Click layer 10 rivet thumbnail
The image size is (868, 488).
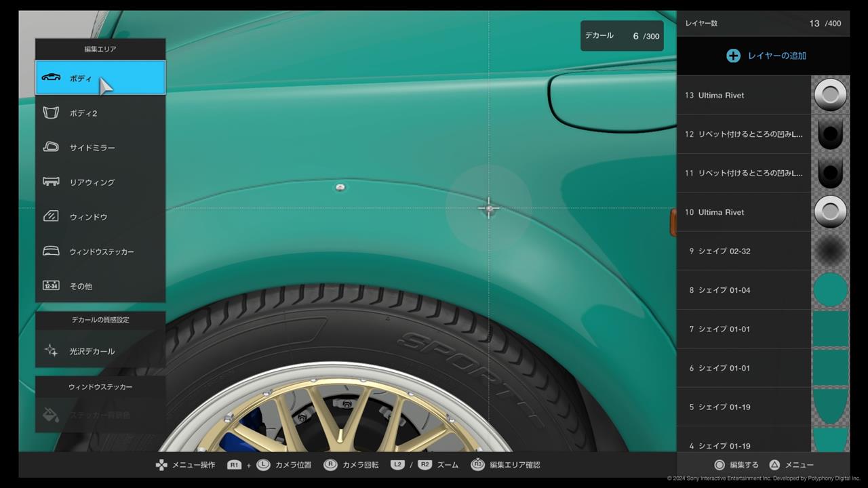click(830, 212)
